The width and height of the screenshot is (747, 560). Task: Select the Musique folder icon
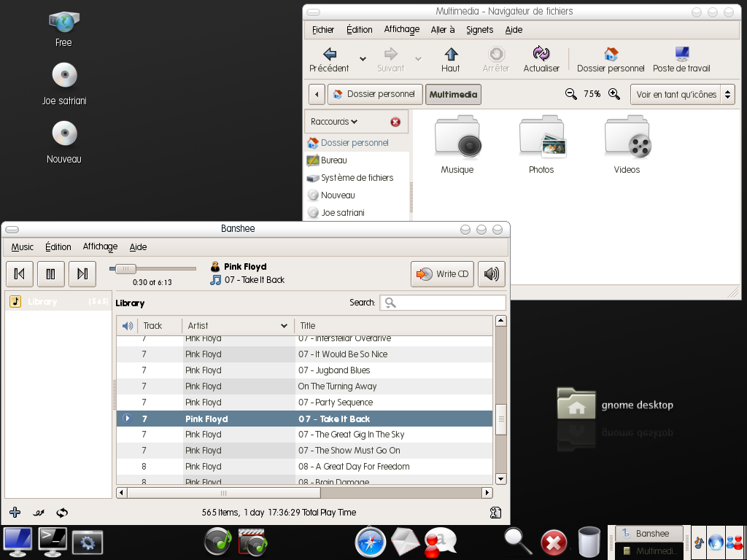point(457,144)
